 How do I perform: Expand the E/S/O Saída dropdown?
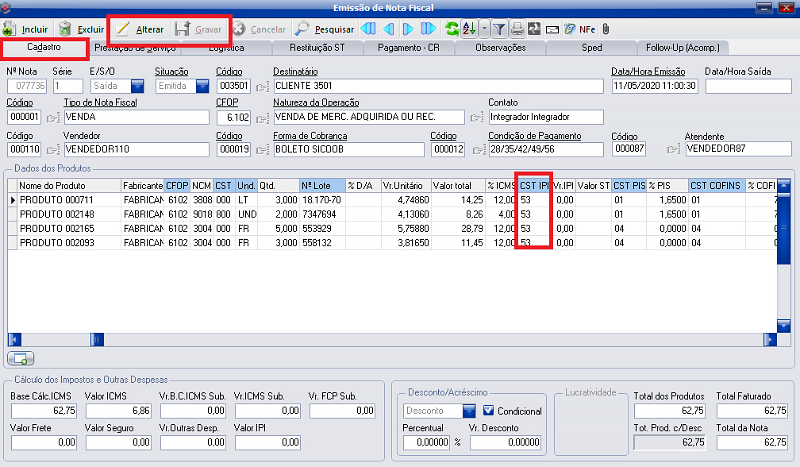coord(138,87)
